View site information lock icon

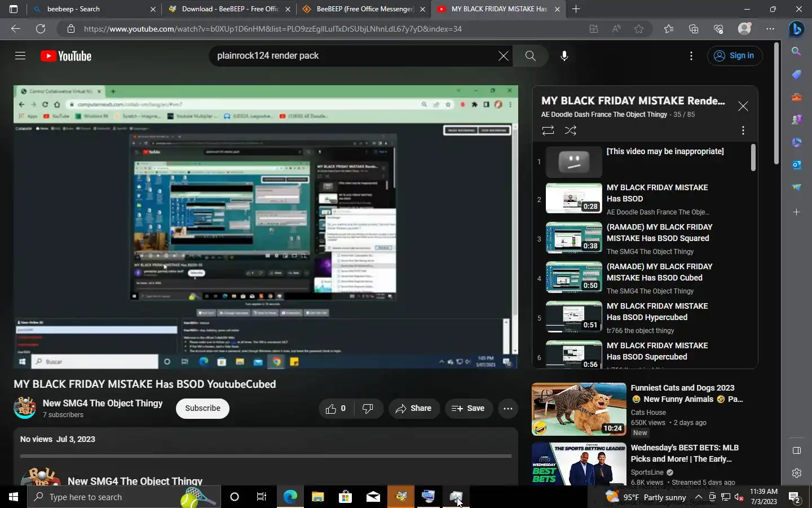click(70, 29)
